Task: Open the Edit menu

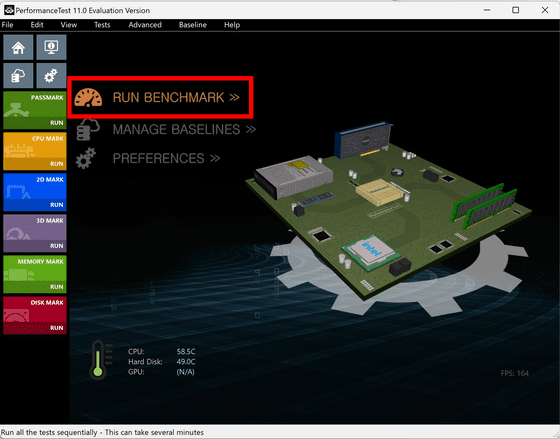Action: [x=37, y=25]
